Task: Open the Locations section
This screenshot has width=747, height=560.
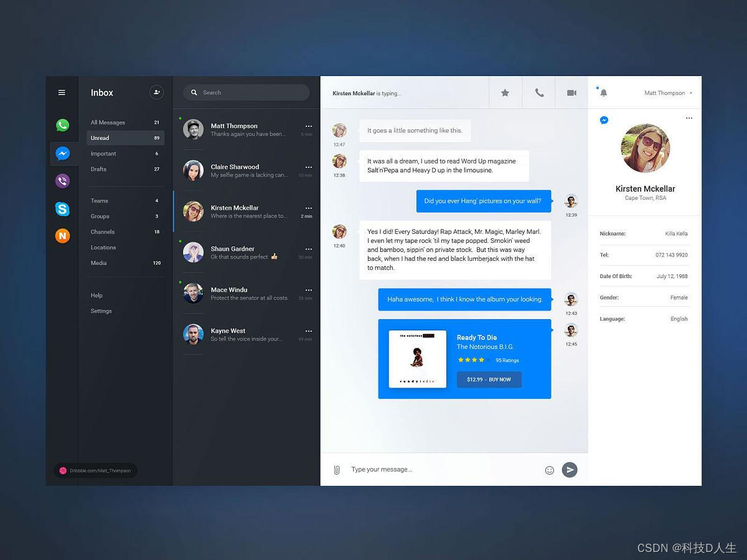Action: [125, 248]
